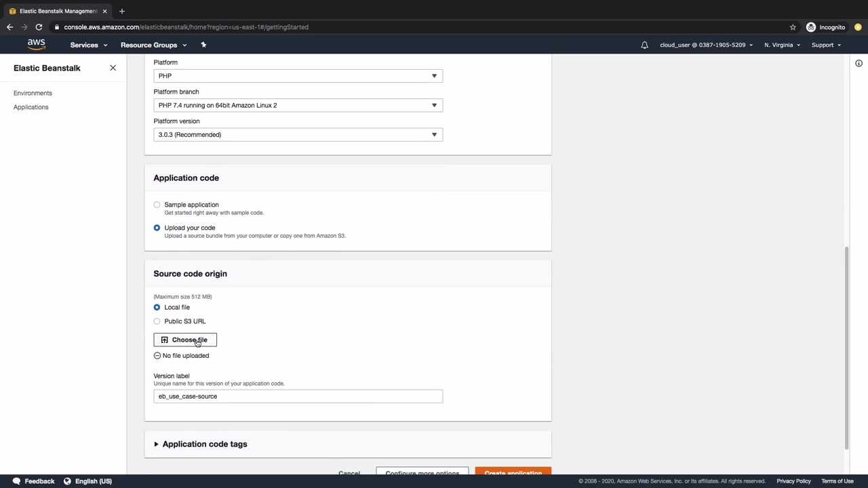The width and height of the screenshot is (868, 488).
Task: Open the Terms of Use link
Action: pyautogui.click(x=837, y=481)
